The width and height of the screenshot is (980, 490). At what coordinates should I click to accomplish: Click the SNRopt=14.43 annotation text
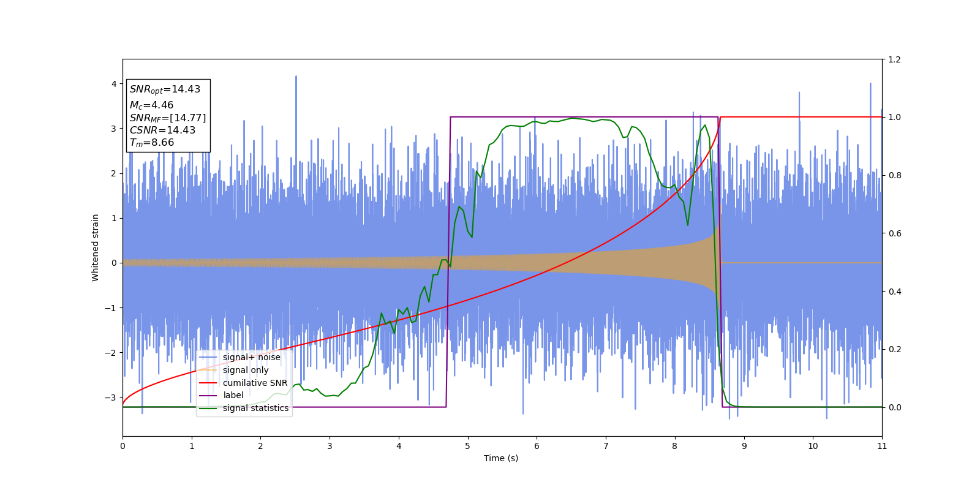[165, 89]
